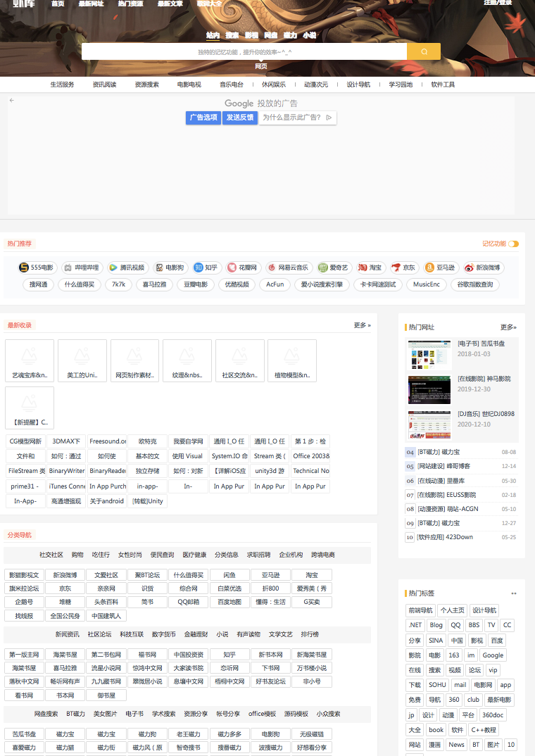The image size is (535, 756).
Task: Open 什么值得买 pill in 热门推荐
Action: [x=80, y=284]
